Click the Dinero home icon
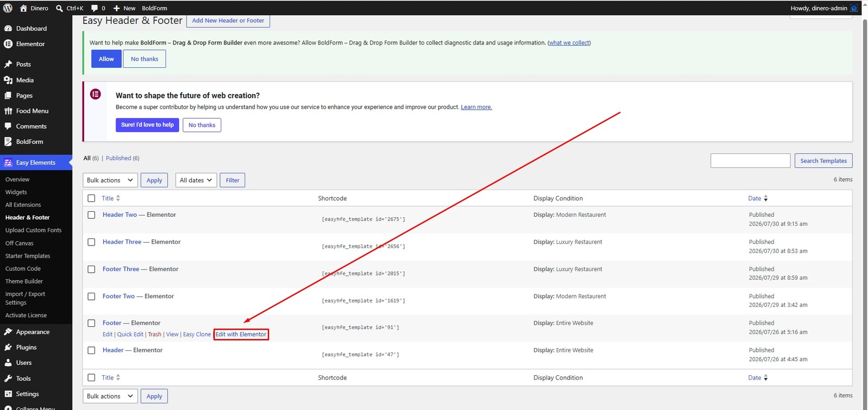The width and height of the screenshot is (868, 410). pos(23,8)
